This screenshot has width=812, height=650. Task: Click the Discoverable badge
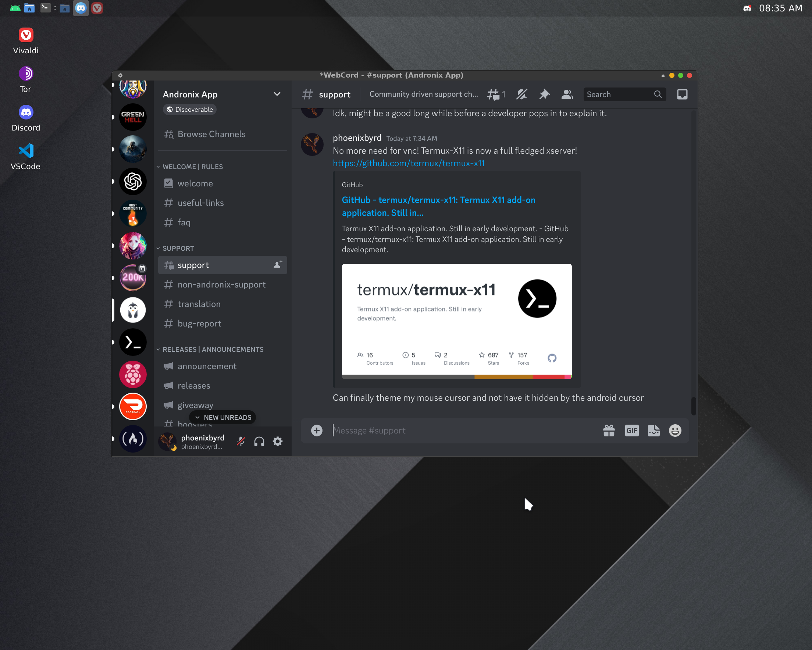(190, 110)
